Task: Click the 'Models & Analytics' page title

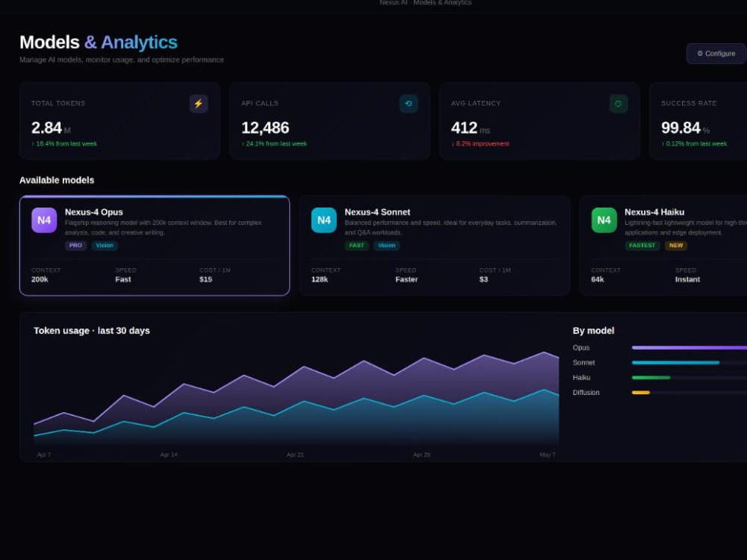Action: (99, 43)
